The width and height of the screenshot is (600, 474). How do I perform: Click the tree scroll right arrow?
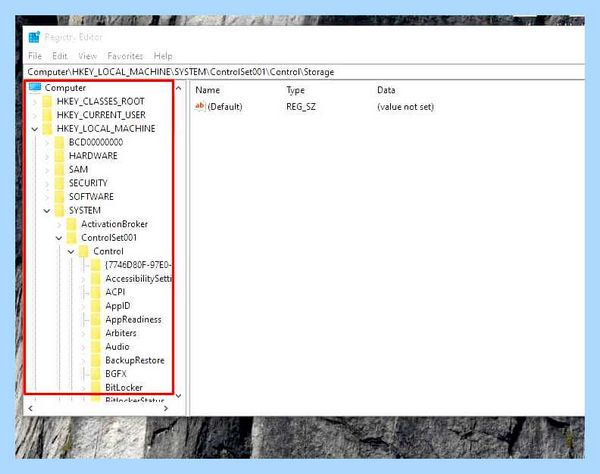click(165, 409)
